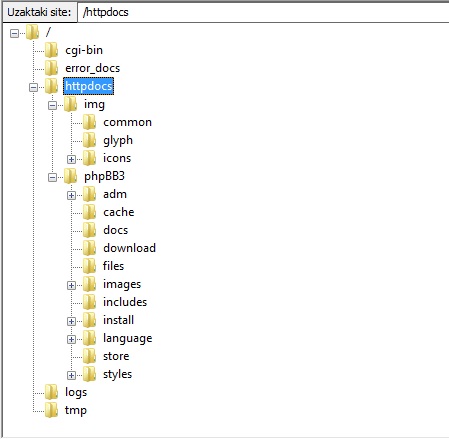Select the common folder label
Viewport: 449px width, 439px height.
(x=127, y=122)
